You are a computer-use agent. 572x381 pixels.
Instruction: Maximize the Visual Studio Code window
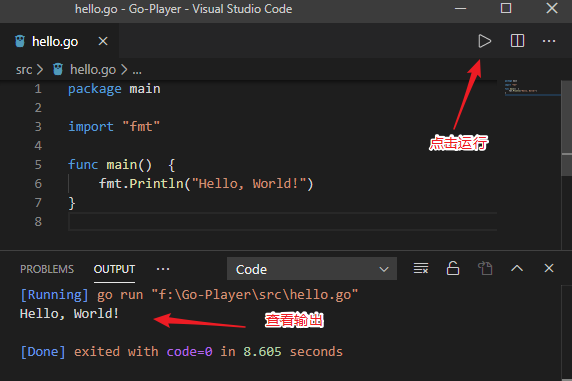click(x=506, y=8)
